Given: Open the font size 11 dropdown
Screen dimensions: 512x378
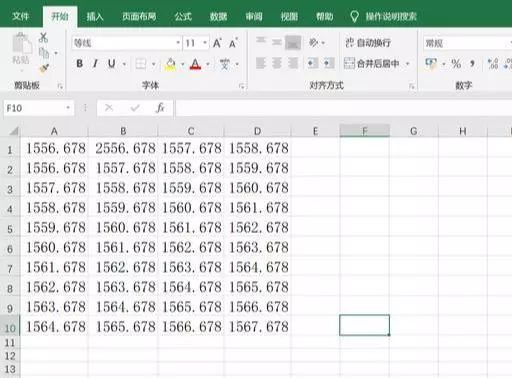Looking at the screenshot, I should 205,43.
